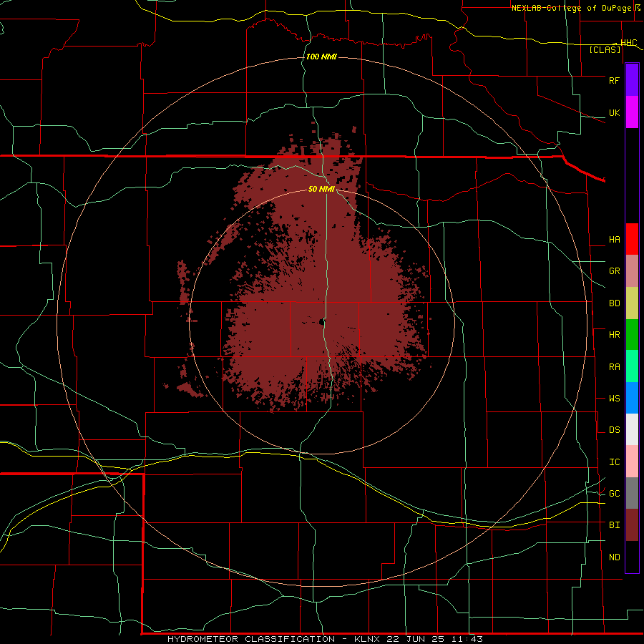Pick the HR green legend swatch
The width and height of the screenshot is (644, 644).
(x=632, y=335)
